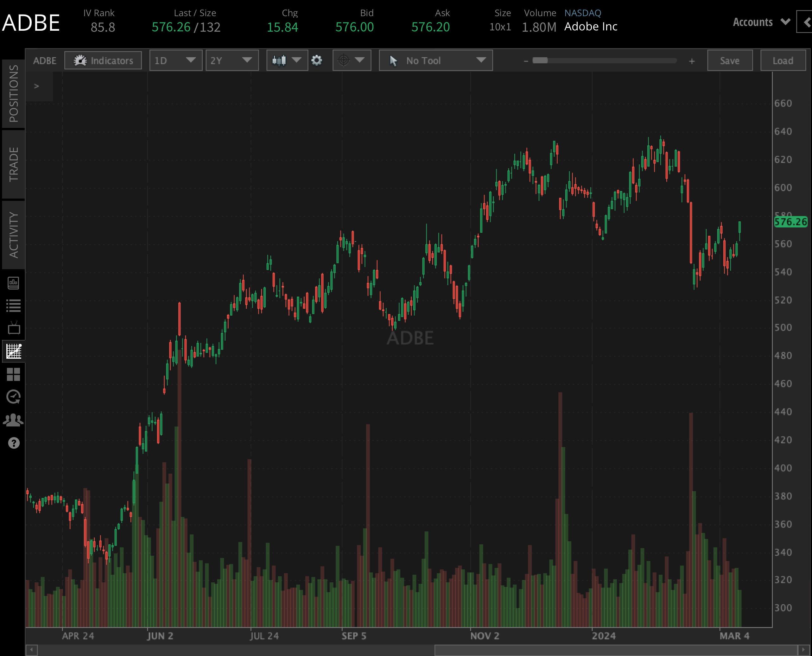Click the history clock icon
This screenshot has height=656, width=812.
click(14, 397)
